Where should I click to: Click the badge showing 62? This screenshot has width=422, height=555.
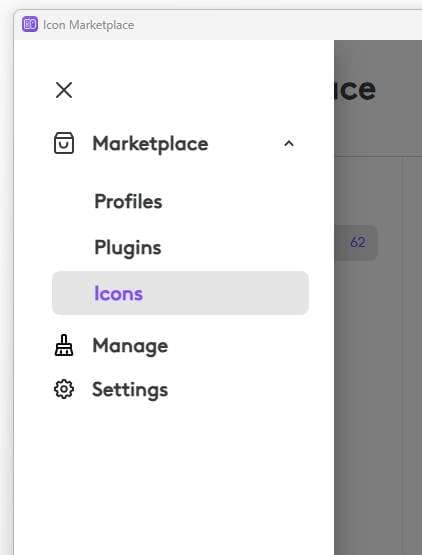coord(358,242)
